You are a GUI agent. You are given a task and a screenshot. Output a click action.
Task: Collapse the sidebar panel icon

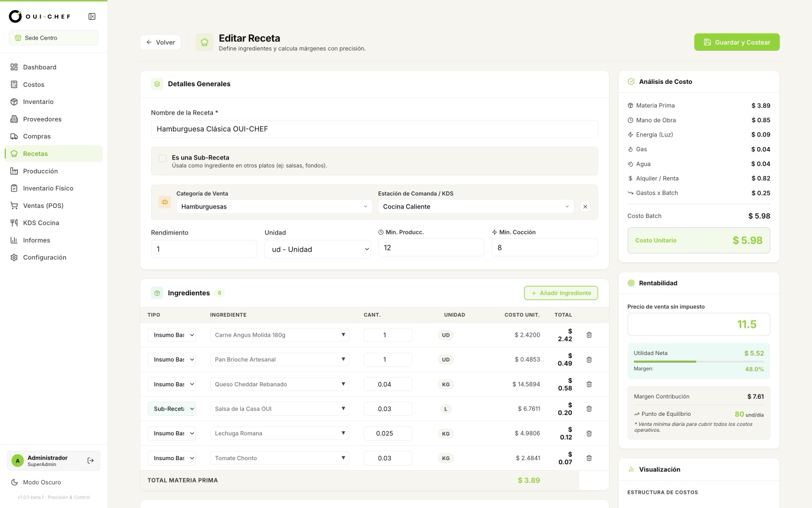click(x=92, y=17)
